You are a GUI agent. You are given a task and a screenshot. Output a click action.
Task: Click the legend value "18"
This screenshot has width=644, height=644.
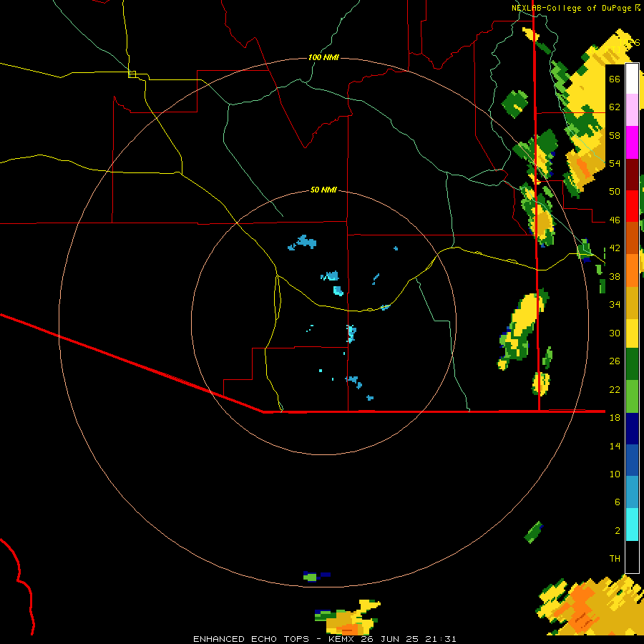point(615,418)
